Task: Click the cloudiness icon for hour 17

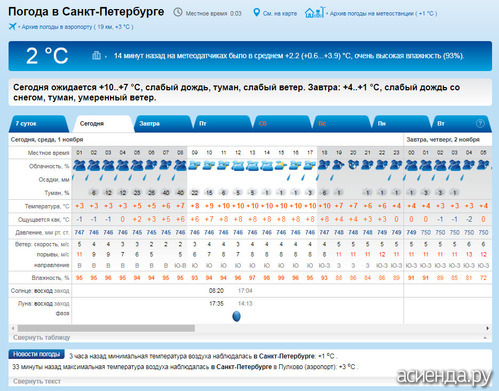Action: click(x=310, y=165)
